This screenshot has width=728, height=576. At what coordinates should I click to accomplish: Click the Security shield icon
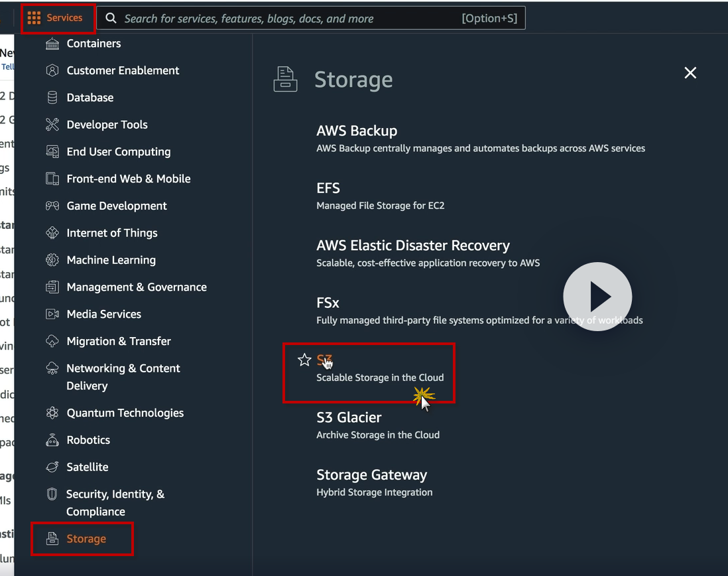click(x=52, y=494)
